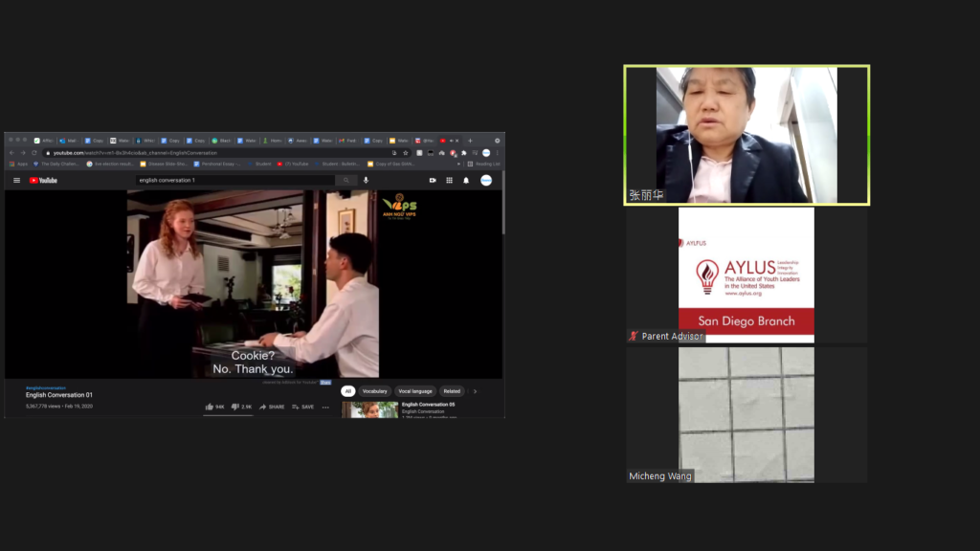This screenshot has width=980, height=551.
Task: Click the 'English Conversation 01' video title
Action: 58,395
